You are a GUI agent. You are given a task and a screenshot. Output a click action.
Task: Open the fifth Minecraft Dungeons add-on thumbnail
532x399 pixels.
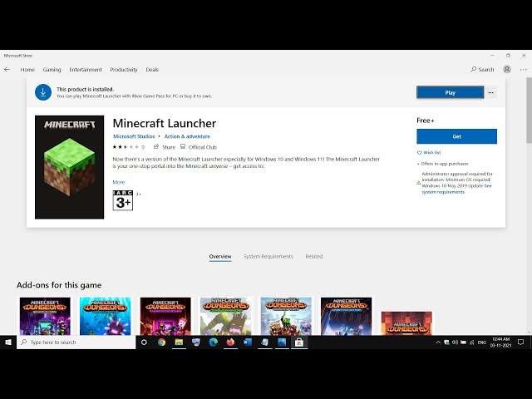click(286, 316)
